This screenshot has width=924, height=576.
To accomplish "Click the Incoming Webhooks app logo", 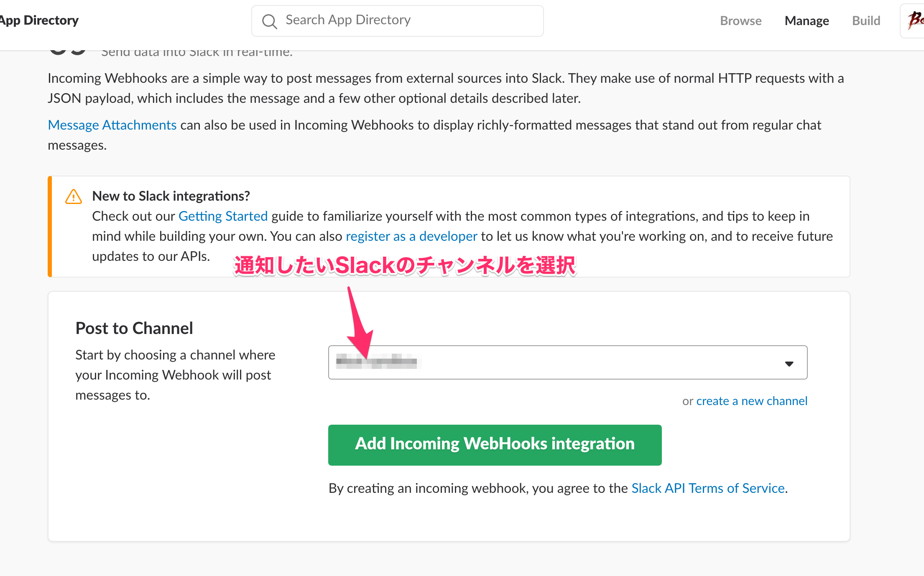I will (x=67, y=52).
